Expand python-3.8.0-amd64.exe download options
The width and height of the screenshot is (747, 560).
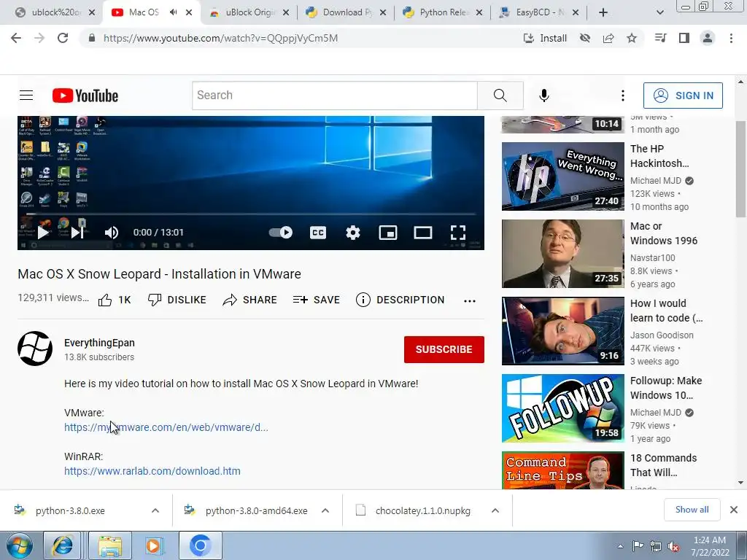coord(325,510)
